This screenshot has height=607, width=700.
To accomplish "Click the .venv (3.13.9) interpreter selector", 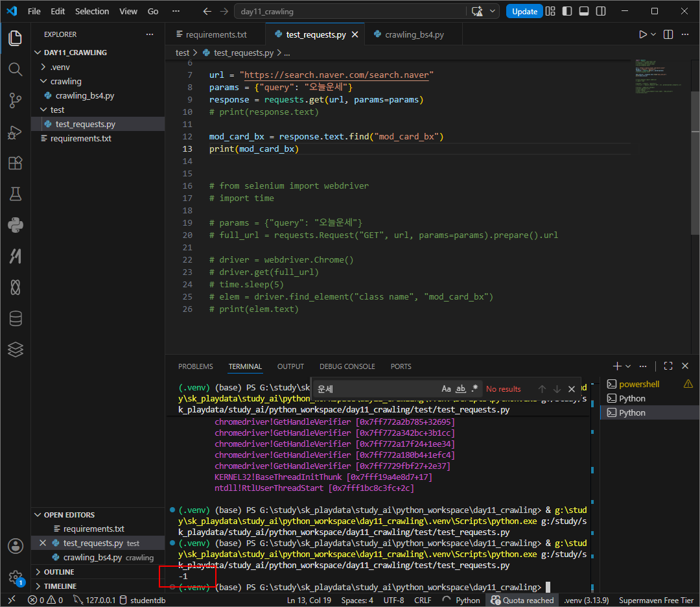I will pyautogui.click(x=586, y=601).
